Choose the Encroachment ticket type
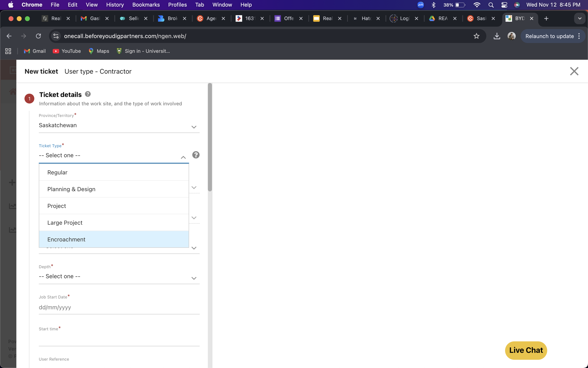Image resolution: width=588 pixels, height=368 pixels. (114, 239)
